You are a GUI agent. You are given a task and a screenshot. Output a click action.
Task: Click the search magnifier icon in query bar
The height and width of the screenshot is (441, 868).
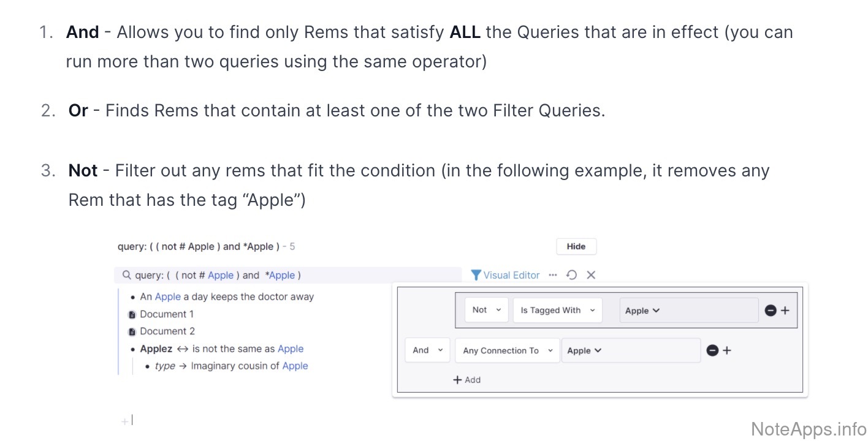point(127,275)
